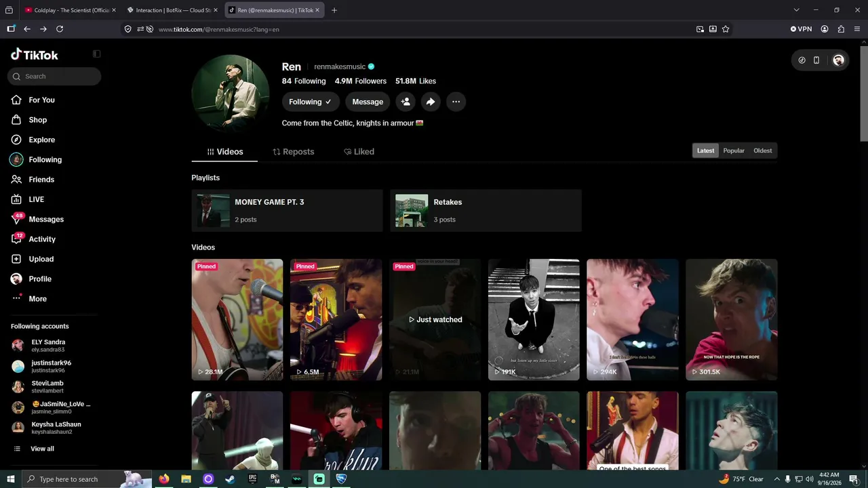Send Ren a Message
This screenshot has width=868, height=488.
[x=368, y=102]
